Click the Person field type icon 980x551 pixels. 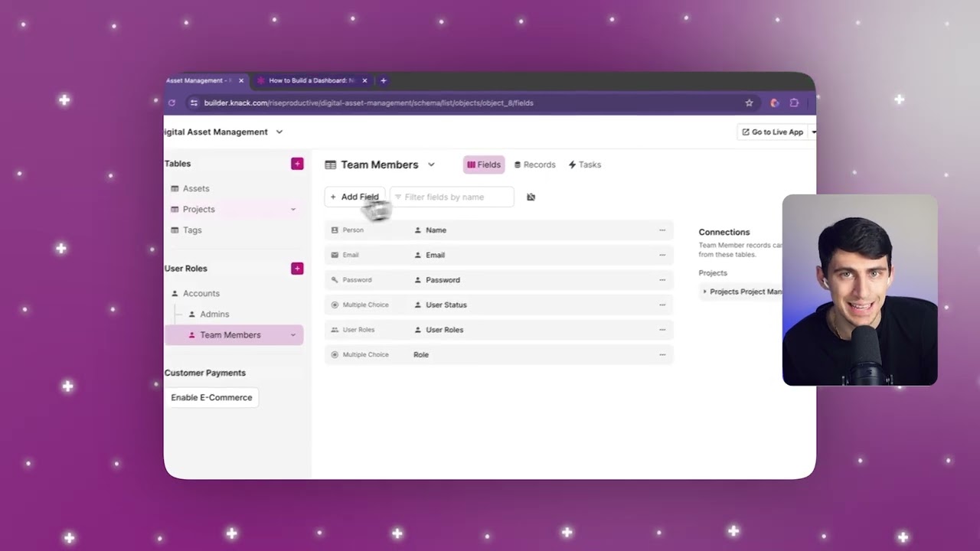pyautogui.click(x=335, y=230)
